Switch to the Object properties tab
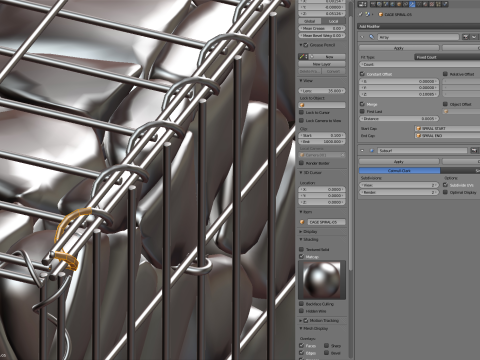 (399, 4)
